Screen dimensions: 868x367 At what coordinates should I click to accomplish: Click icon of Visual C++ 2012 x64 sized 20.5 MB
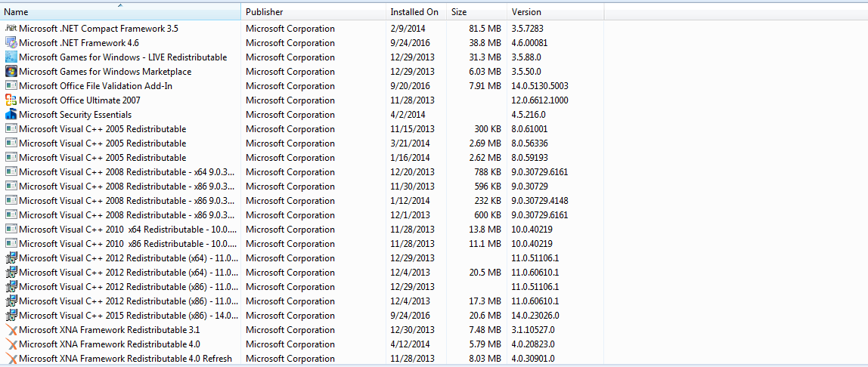11,273
